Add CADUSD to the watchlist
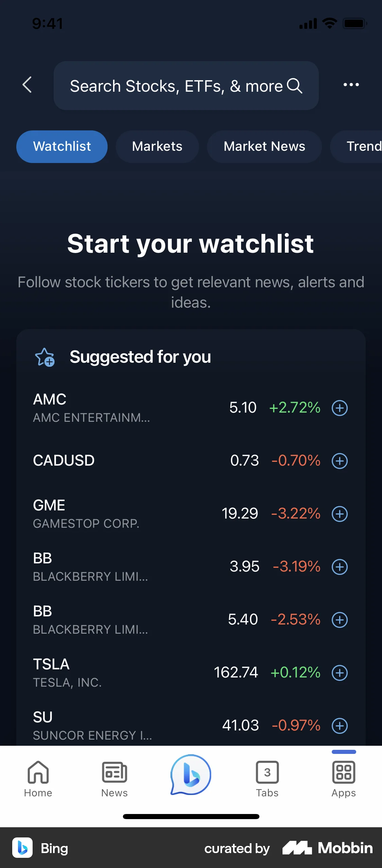The image size is (382, 868). [x=340, y=461]
